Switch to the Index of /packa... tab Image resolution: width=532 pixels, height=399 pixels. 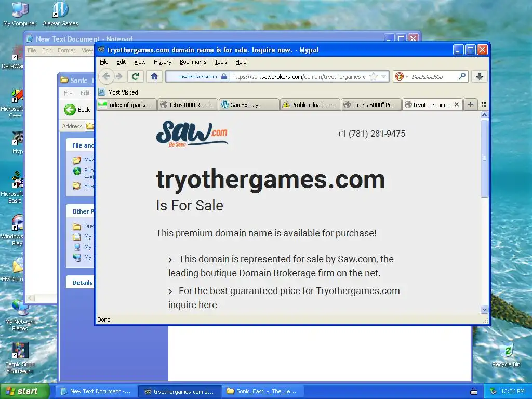127,105
